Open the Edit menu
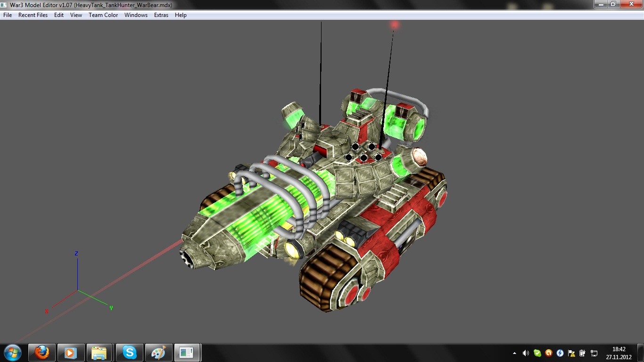 pos(59,15)
